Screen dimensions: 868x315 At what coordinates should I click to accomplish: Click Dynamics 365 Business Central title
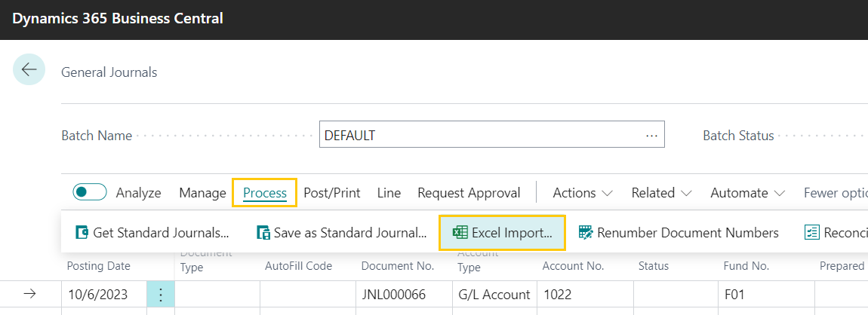coord(118,18)
